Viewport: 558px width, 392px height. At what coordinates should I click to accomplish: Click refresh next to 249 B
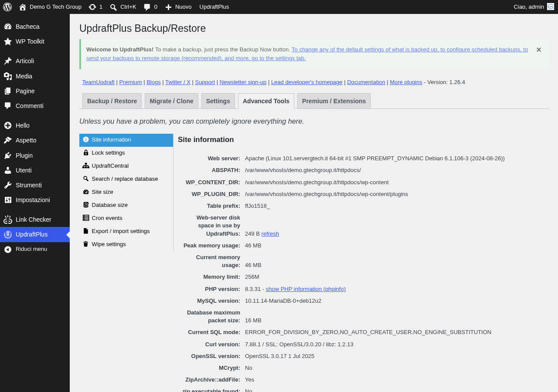(270, 234)
